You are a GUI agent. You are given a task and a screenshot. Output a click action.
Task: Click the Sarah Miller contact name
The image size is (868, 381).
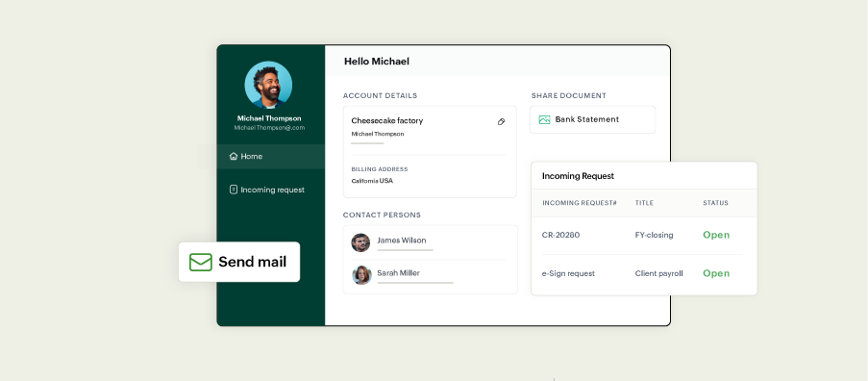point(399,273)
